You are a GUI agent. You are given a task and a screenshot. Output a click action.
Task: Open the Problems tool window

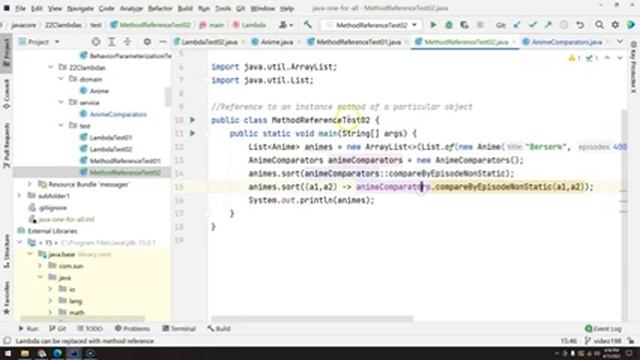(133, 329)
